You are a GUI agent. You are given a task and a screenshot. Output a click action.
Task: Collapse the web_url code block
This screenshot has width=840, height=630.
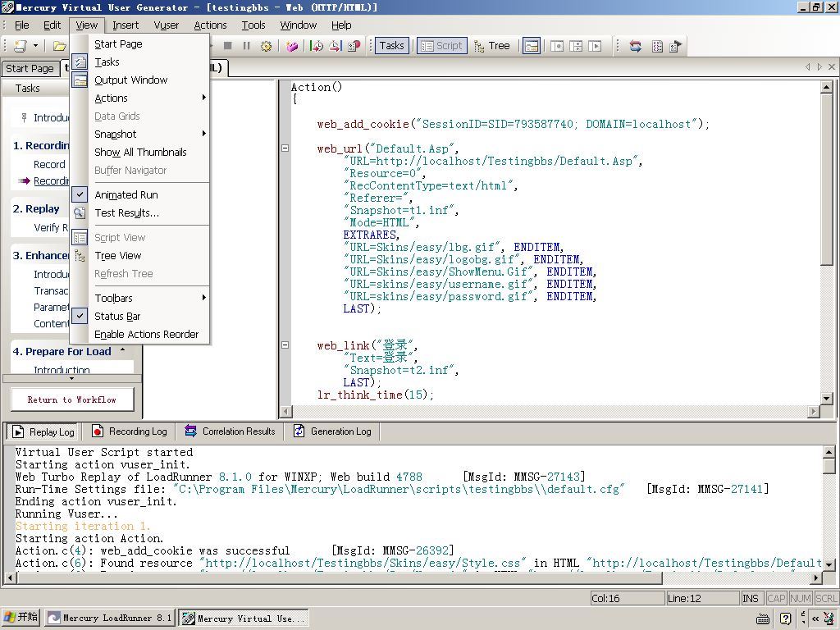pyautogui.click(x=285, y=148)
